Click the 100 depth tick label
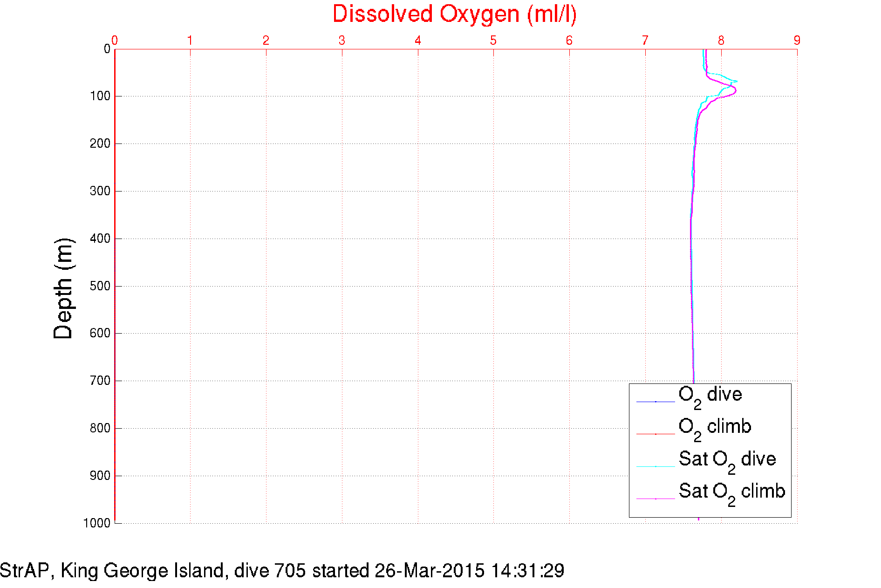 tap(100, 96)
